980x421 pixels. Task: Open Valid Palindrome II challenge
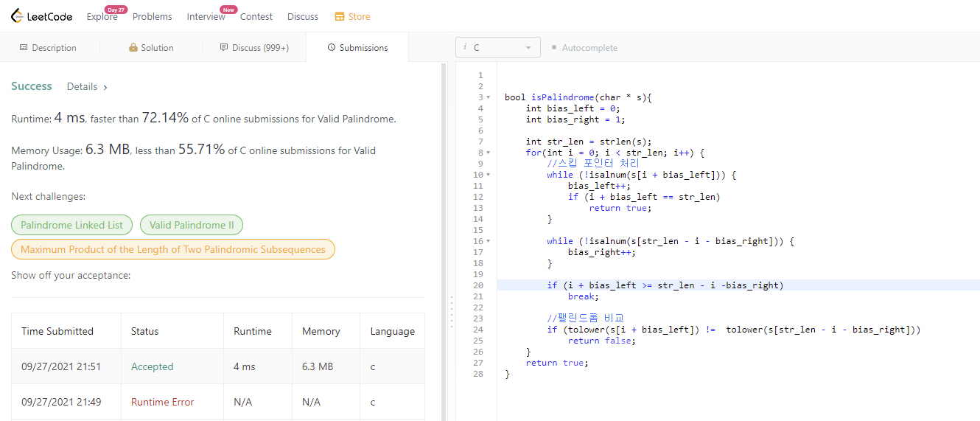pyautogui.click(x=192, y=225)
